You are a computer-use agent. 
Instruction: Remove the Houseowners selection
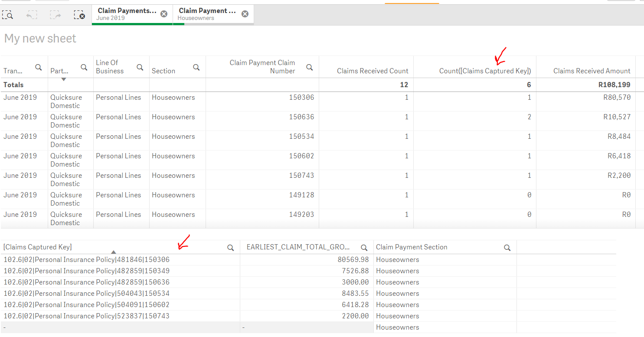[x=245, y=13]
